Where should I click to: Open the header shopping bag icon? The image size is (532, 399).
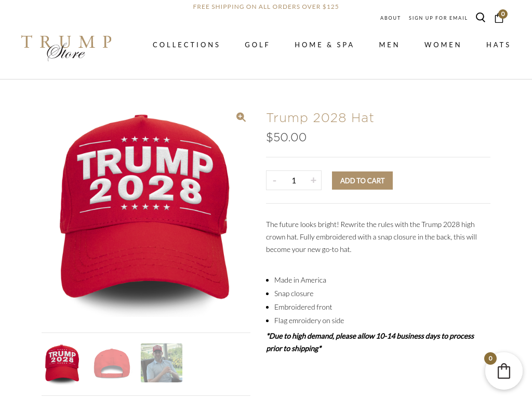click(x=499, y=18)
